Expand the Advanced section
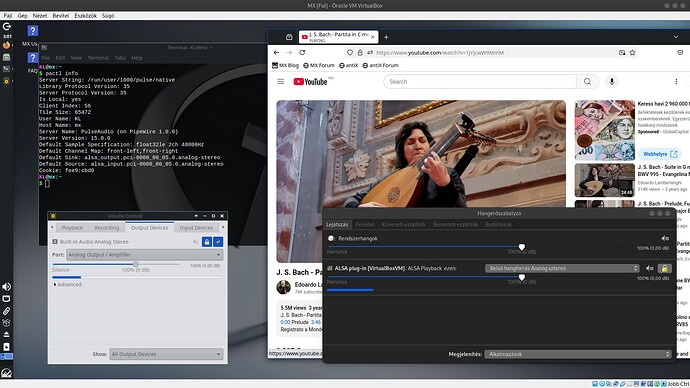The width and height of the screenshot is (690, 388). (x=67, y=285)
